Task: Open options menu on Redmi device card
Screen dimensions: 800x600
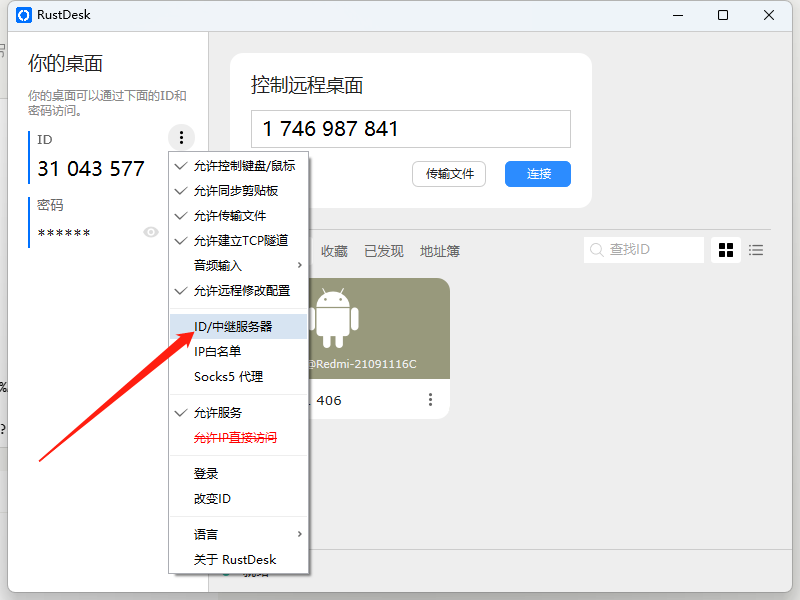Action: coord(431,399)
